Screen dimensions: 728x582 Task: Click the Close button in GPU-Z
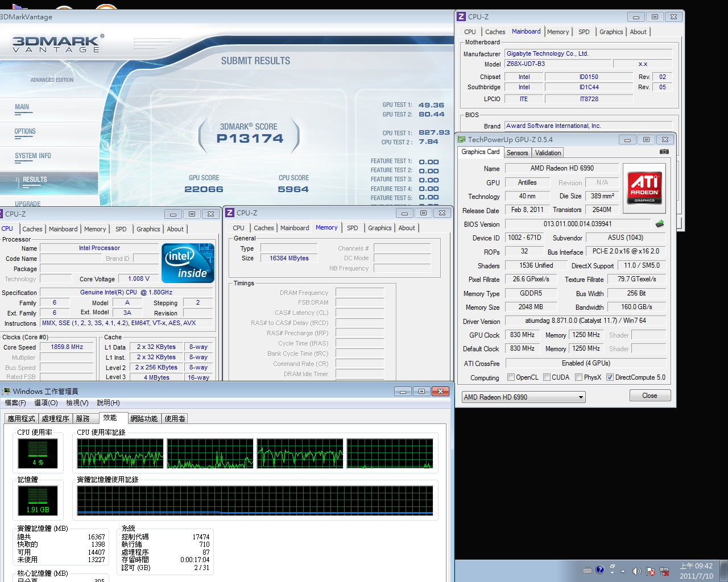coord(650,396)
